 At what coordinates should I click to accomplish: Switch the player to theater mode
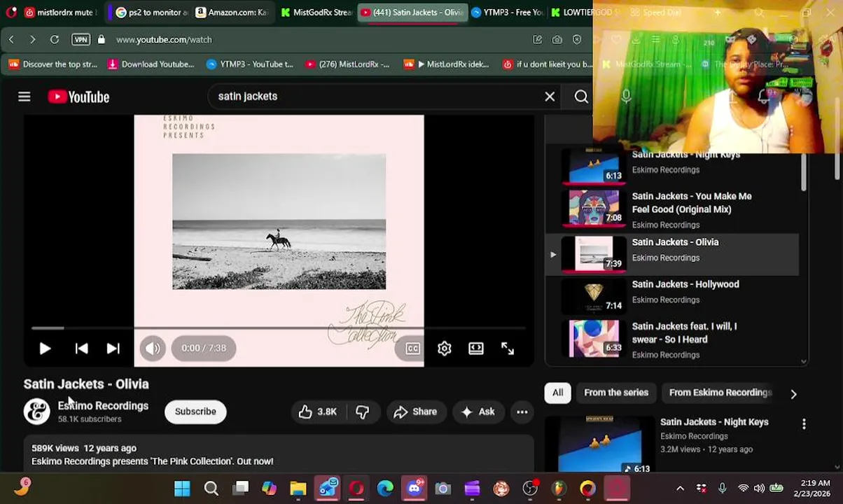point(475,348)
